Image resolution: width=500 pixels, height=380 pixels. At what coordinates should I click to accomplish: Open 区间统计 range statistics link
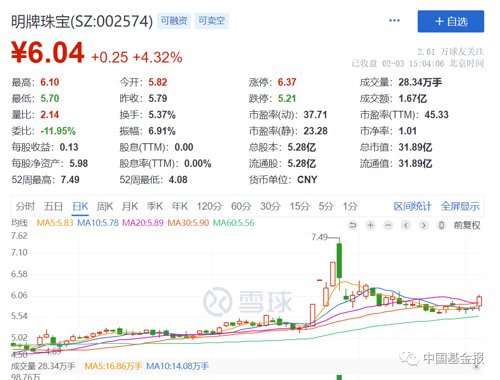coord(412,207)
